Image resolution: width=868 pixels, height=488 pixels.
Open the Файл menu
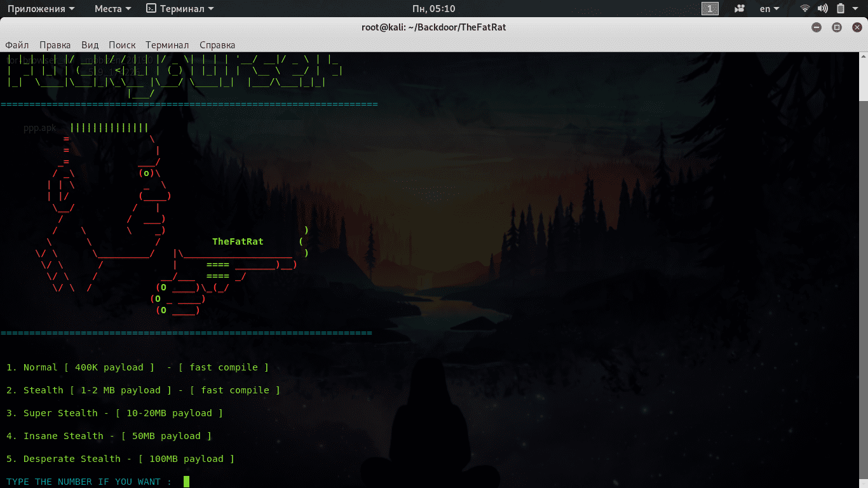pos(17,45)
